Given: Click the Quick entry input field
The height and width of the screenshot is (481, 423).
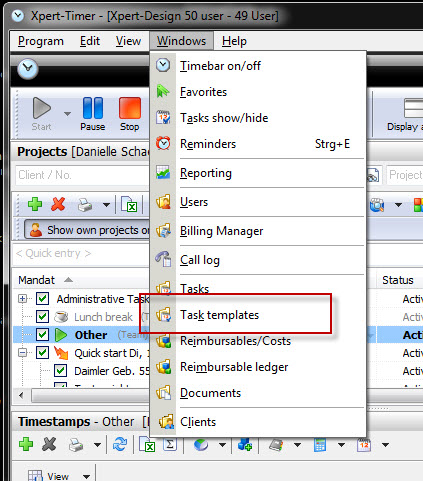Looking at the screenshot, I should pyautogui.click(x=82, y=253).
